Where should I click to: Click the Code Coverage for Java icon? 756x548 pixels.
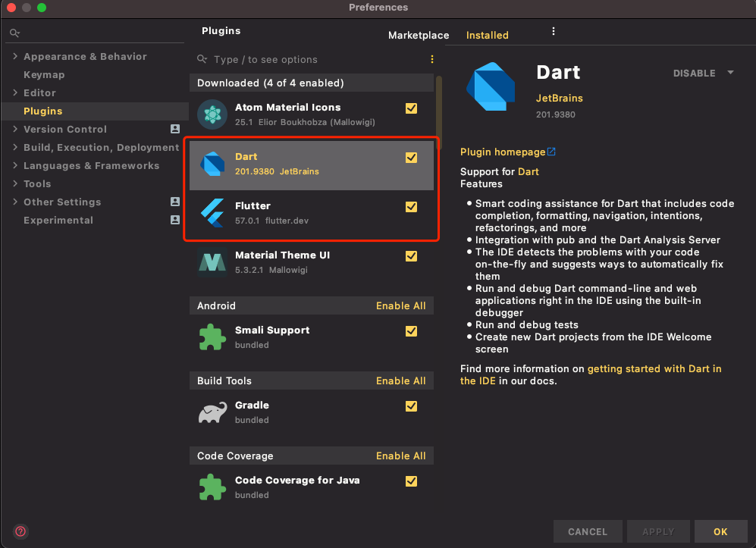(x=212, y=487)
